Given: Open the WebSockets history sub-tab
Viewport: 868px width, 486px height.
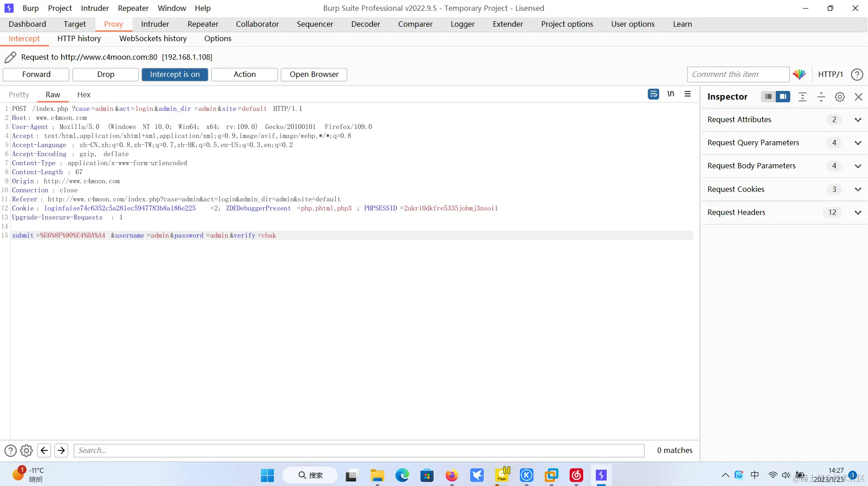Looking at the screenshot, I should [x=153, y=38].
